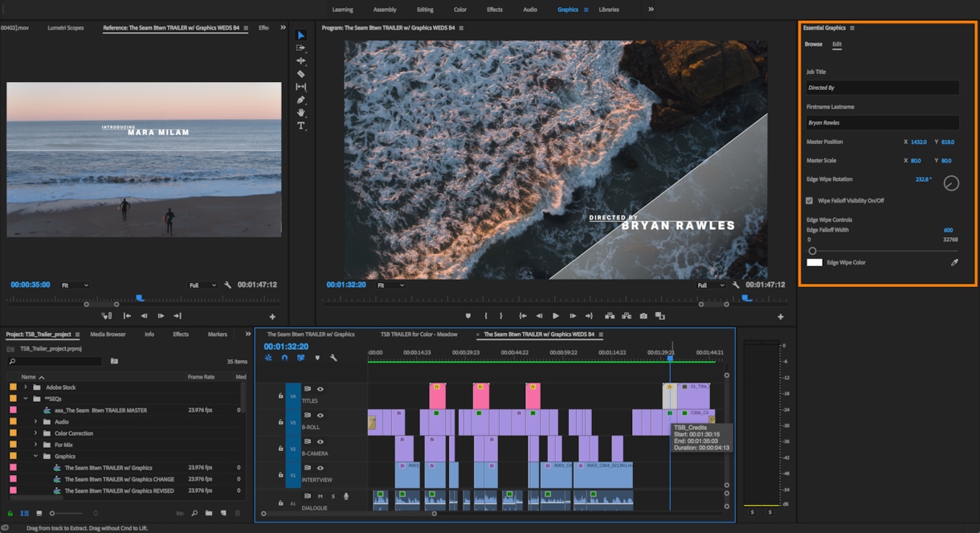Image resolution: width=980 pixels, height=533 pixels.
Task: Open timeline display settings wrench
Action: 333,358
